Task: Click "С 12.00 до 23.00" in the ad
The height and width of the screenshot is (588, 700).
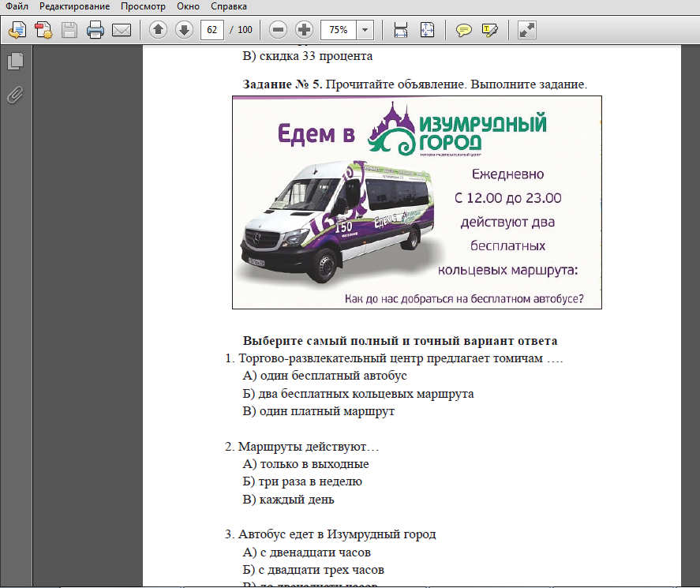Action: (508, 198)
